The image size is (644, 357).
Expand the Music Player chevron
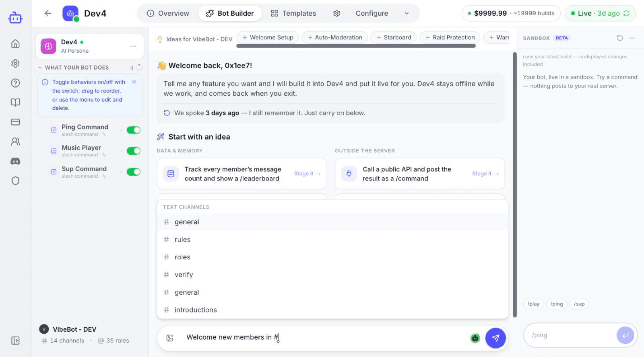click(120, 151)
